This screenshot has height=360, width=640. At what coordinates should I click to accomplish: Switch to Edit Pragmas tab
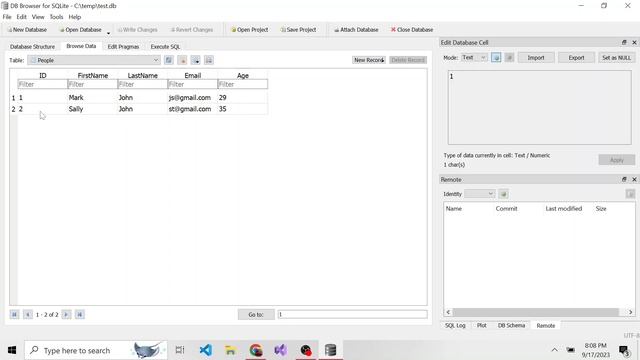pos(123,47)
